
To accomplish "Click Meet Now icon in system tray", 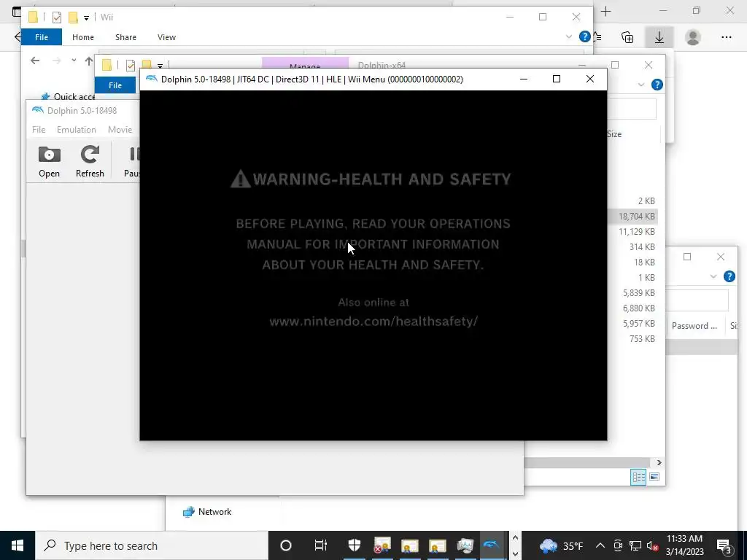I will pyautogui.click(x=618, y=545).
